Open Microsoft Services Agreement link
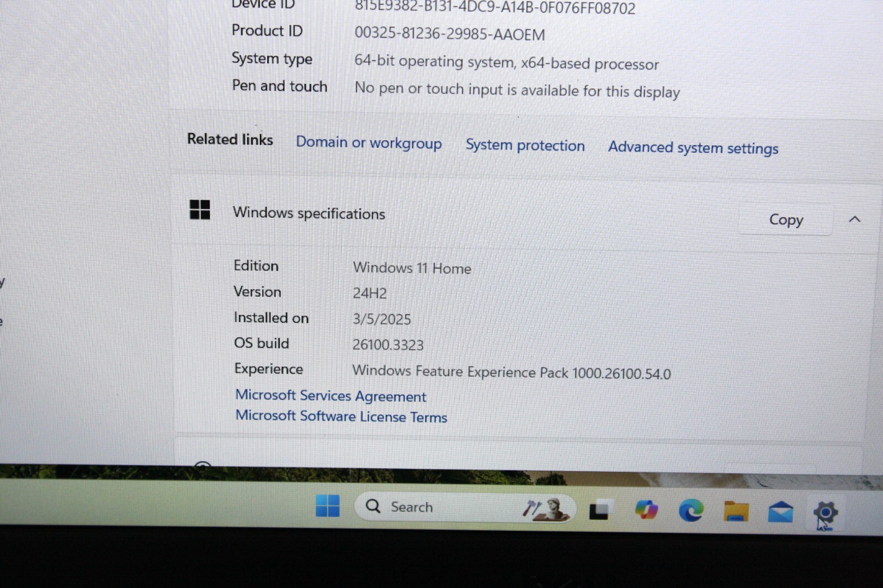The image size is (883, 588). (331, 395)
